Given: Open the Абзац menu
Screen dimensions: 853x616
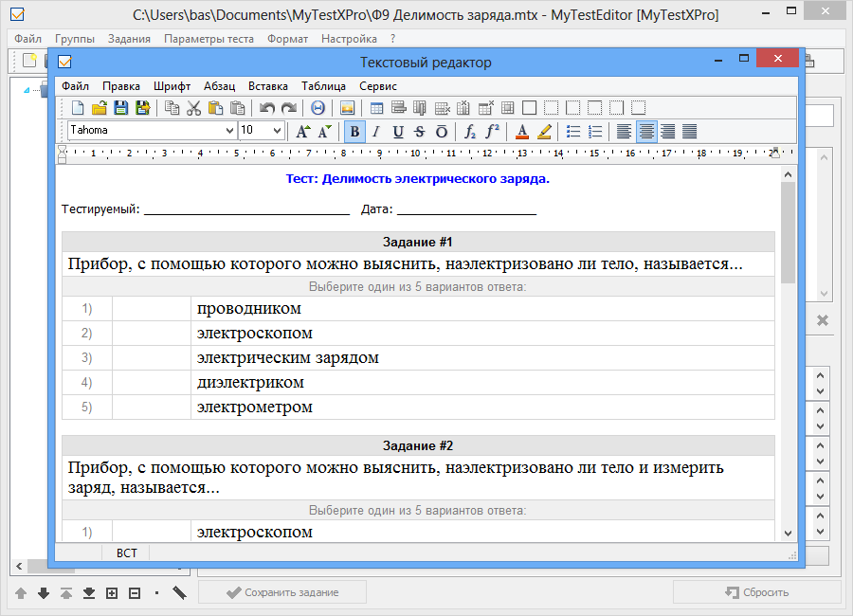Looking at the screenshot, I should click(x=219, y=86).
